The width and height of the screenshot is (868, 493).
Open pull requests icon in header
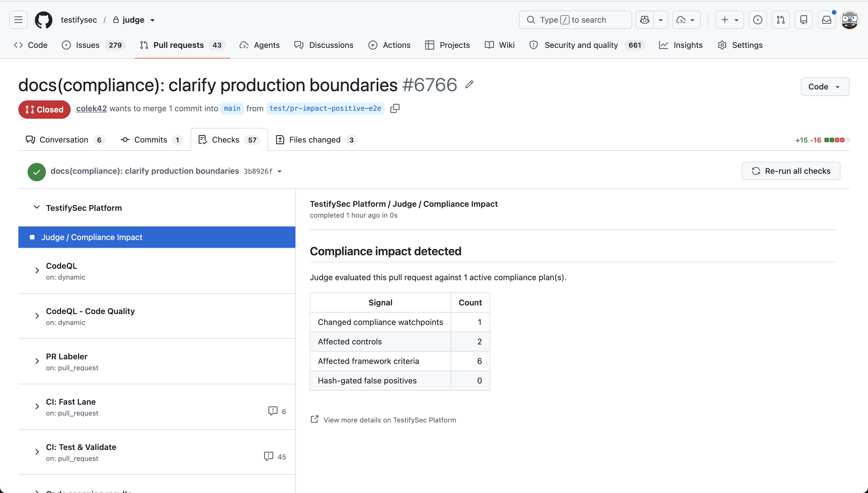[780, 20]
